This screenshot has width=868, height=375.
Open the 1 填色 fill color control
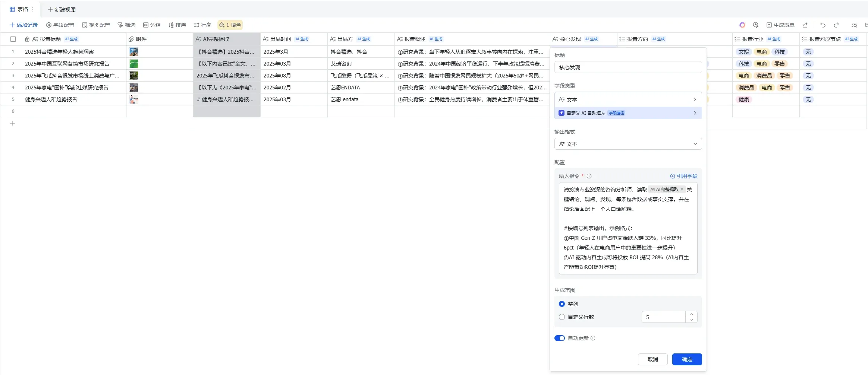(x=229, y=25)
